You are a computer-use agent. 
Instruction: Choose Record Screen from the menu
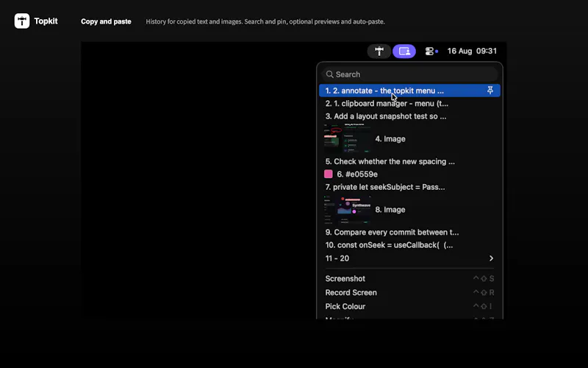coord(409,292)
